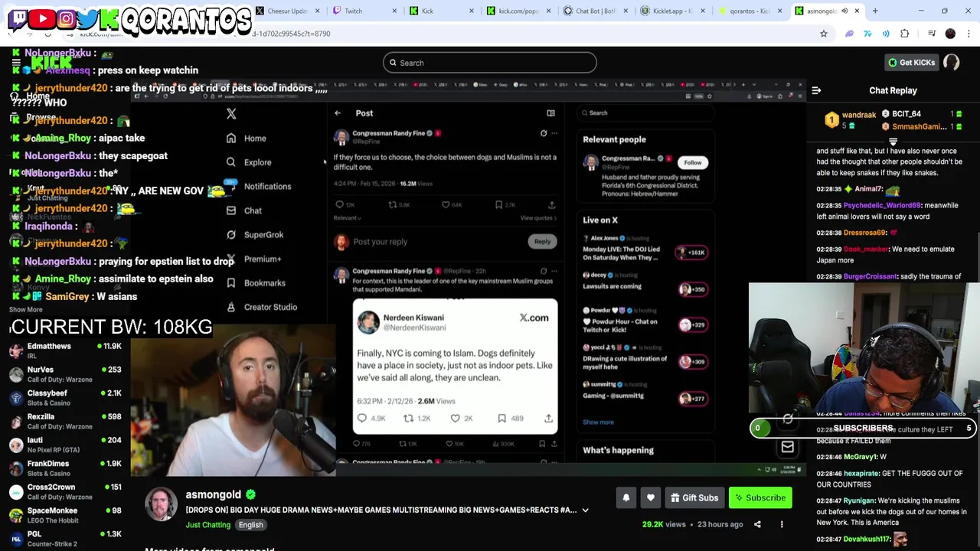The height and width of the screenshot is (551, 980).
Task: Open Edmatthews channel in sidebar
Action: click(x=65, y=351)
